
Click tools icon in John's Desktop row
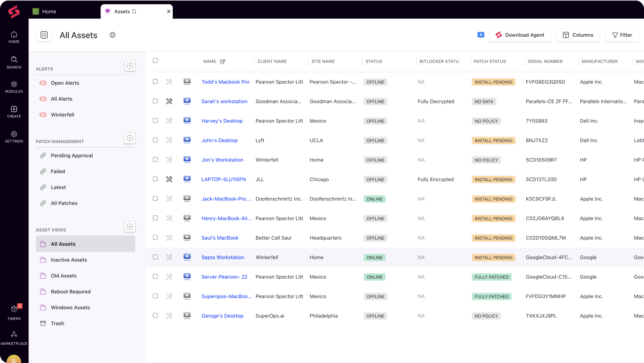click(x=169, y=140)
